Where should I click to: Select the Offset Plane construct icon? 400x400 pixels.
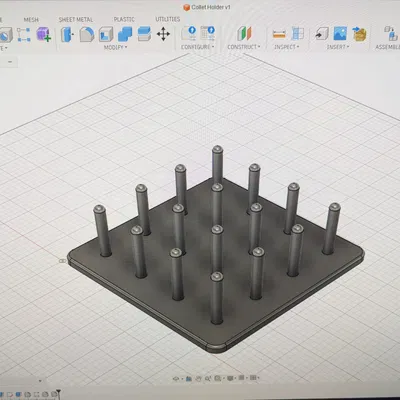pos(244,34)
